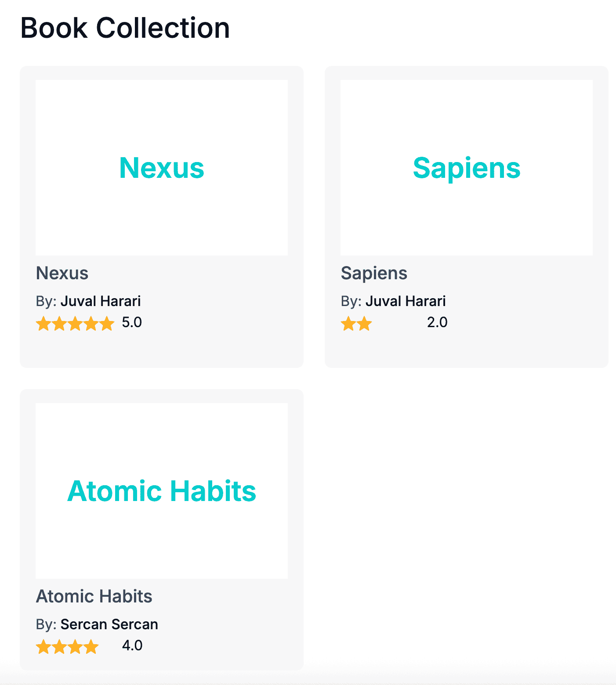This screenshot has height=685, width=616.
Task: Open the Nexus book cover image
Action: pyautogui.click(x=162, y=168)
